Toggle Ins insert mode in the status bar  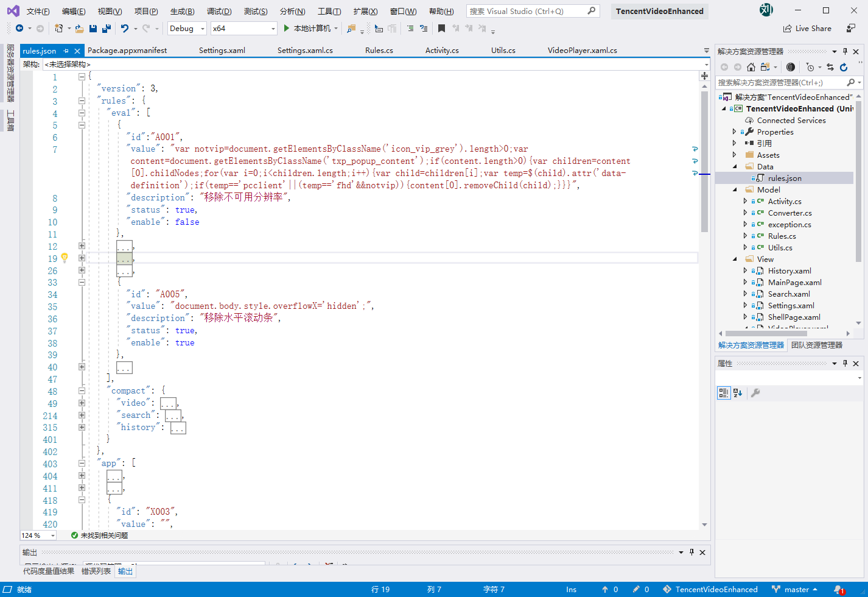click(571, 589)
